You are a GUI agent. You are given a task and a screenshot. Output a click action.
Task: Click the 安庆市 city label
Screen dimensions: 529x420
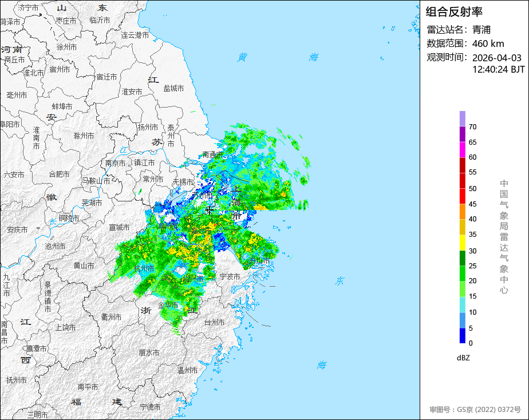click(17, 229)
